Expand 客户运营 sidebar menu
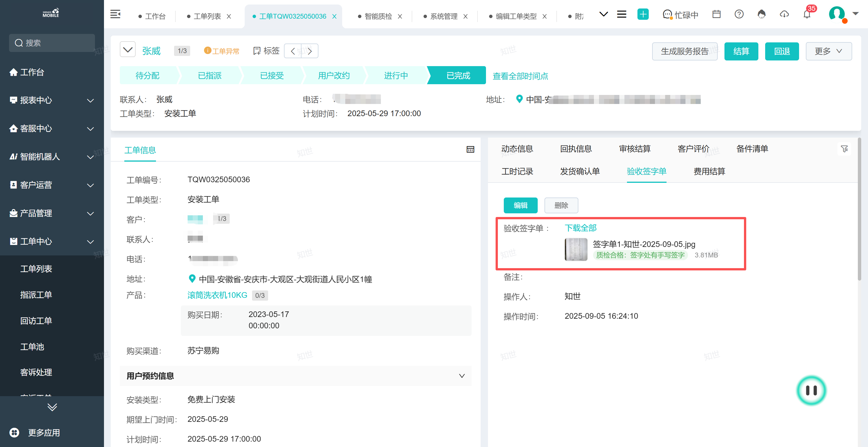 coord(52,185)
